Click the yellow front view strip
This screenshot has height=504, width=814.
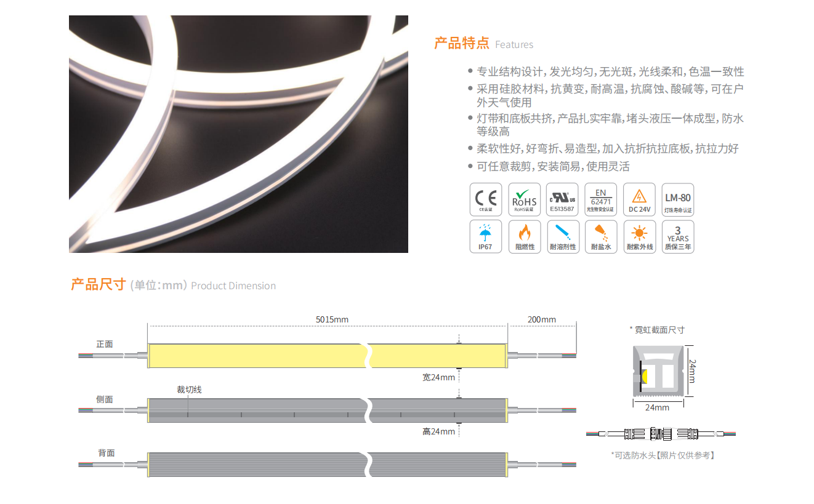[x=259, y=356]
